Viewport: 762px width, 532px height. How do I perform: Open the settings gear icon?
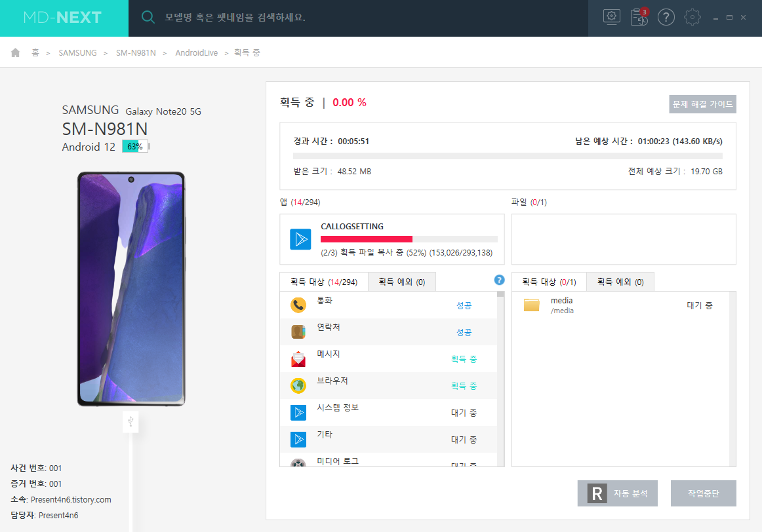coord(692,18)
